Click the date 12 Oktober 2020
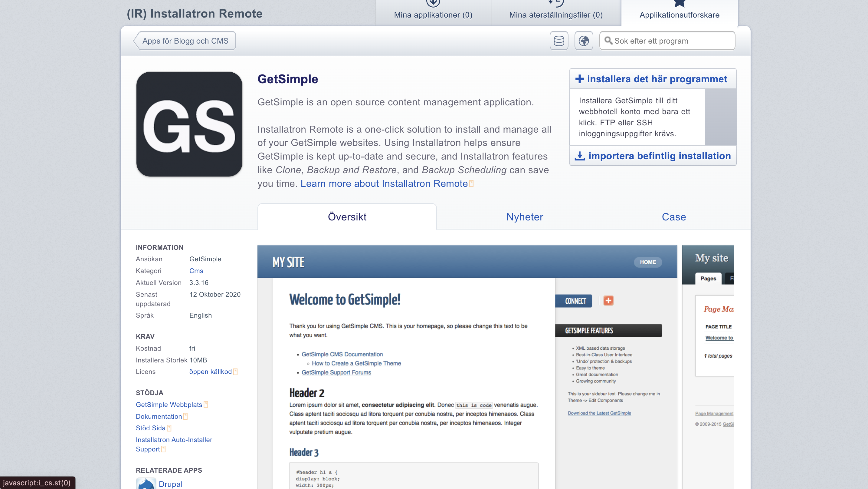Viewport: 868px width, 489px height. 215,294
